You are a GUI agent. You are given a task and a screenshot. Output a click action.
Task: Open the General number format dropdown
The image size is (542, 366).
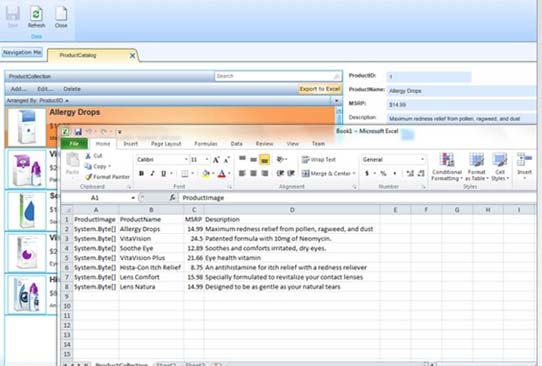[x=422, y=160]
